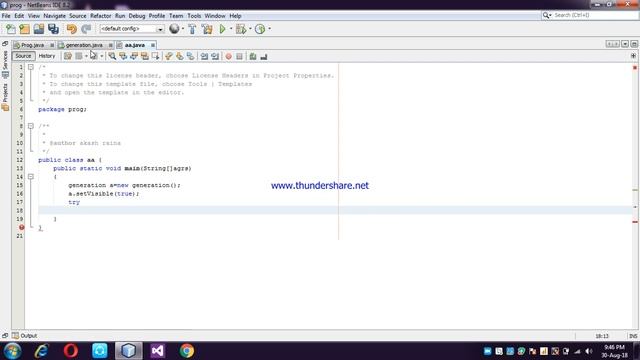This screenshot has height=360, width=640.
Task: Click the Debug Project icon
Action: [241, 29]
